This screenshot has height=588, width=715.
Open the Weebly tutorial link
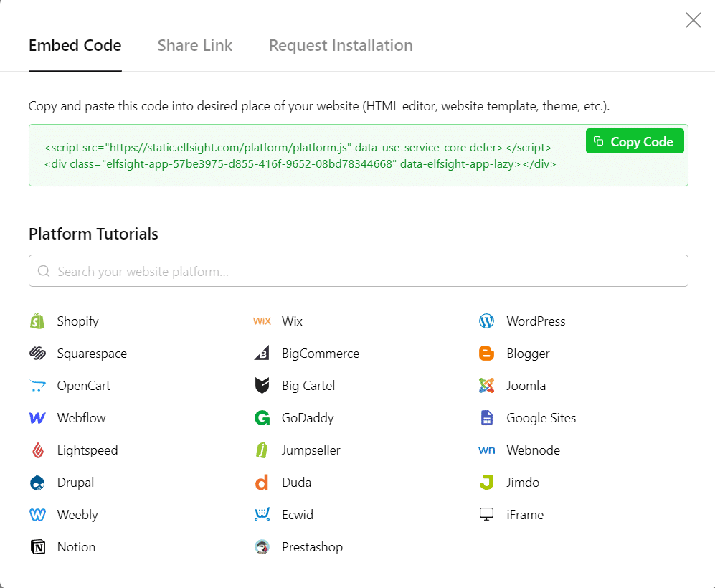point(77,515)
